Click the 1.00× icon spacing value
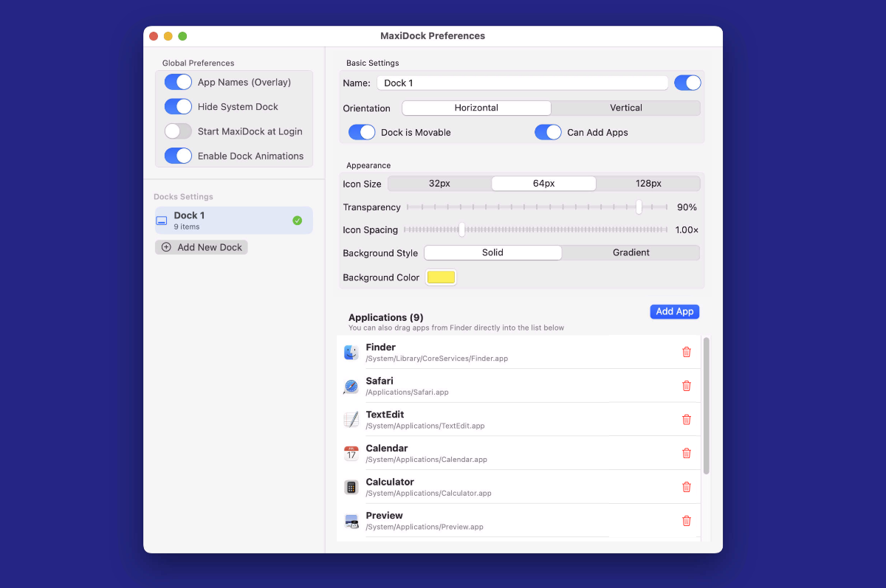The height and width of the screenshot is (588, 886). coord(687,230)
